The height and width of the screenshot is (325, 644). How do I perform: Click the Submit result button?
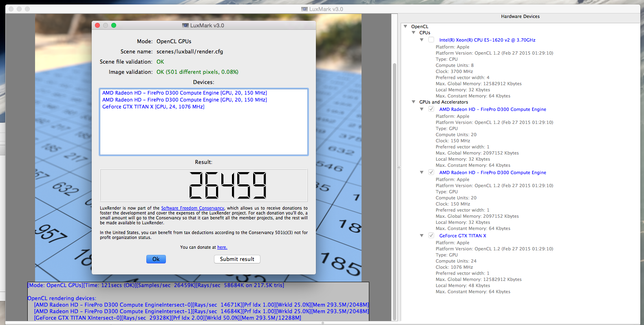tap(237, 259)
